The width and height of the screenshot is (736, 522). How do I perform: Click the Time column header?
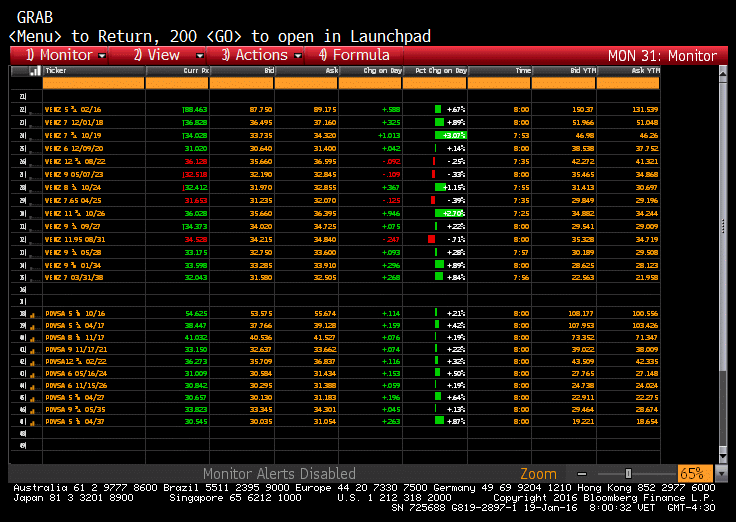(500, 71)
